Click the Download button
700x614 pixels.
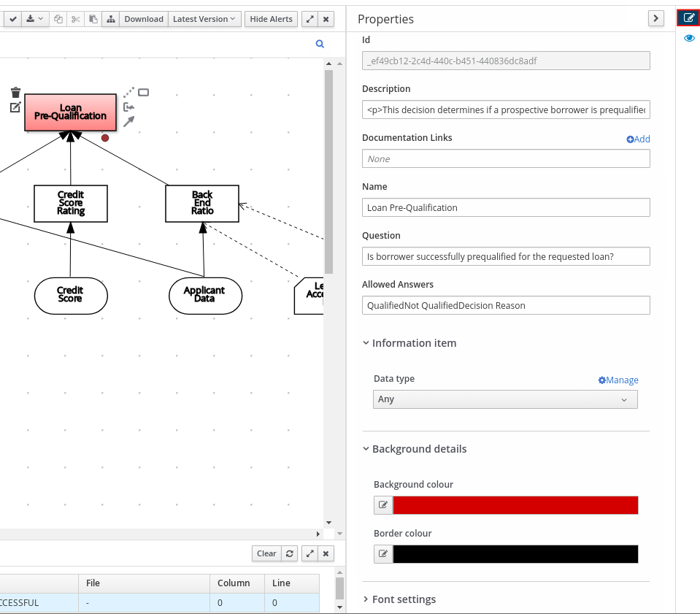tap(144, 19)
